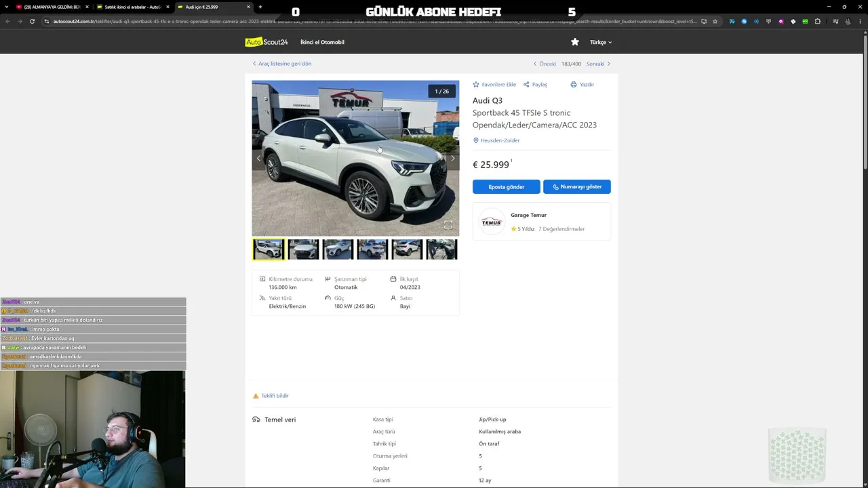Open the AutoScout24 logo home link
This screenshot has width=868, height=488.
click(x=267, y=42)
